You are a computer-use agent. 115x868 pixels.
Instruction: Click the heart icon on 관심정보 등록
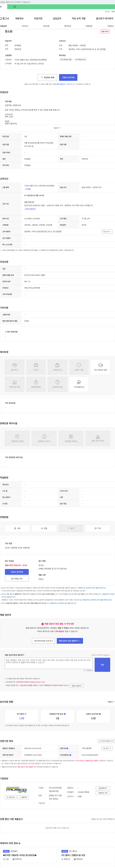pyautogui.click(x=42, y=77)
